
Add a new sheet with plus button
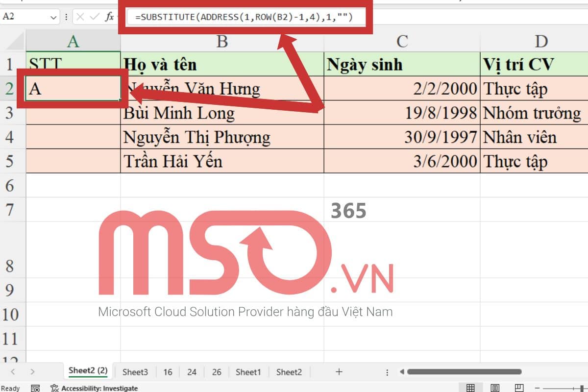coord(339,372)
